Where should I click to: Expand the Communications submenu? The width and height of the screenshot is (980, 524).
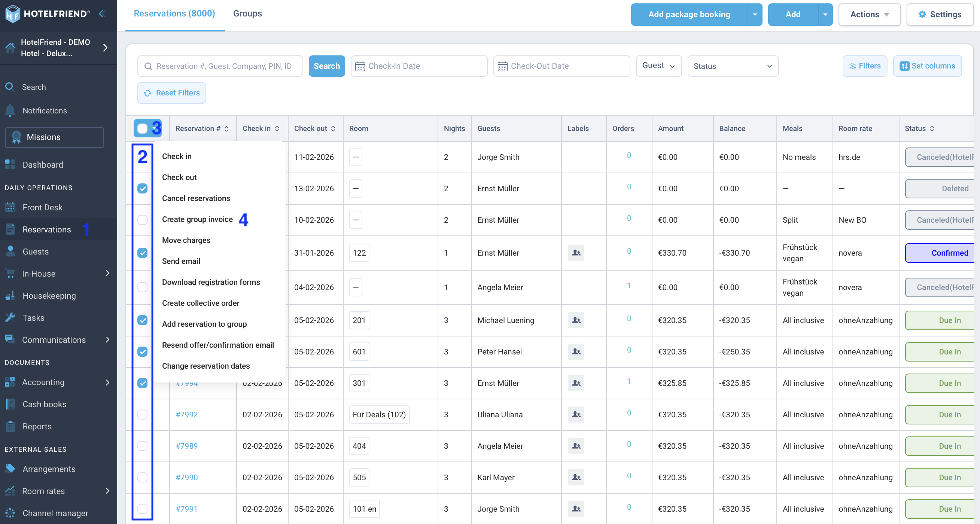(107, 339)
